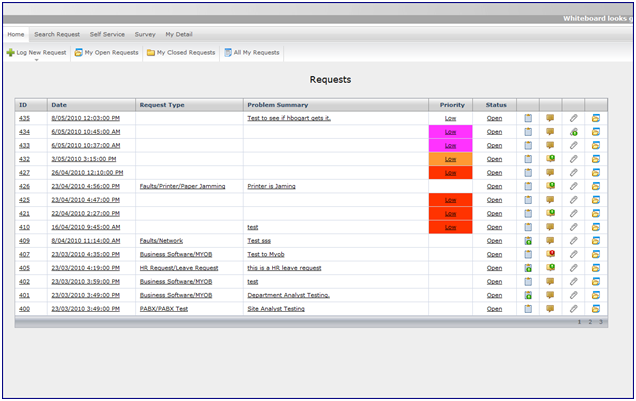This screenshot has height=401, width=636.
Task: Click the paperclip icon in row 427
Action: (573, 173)
